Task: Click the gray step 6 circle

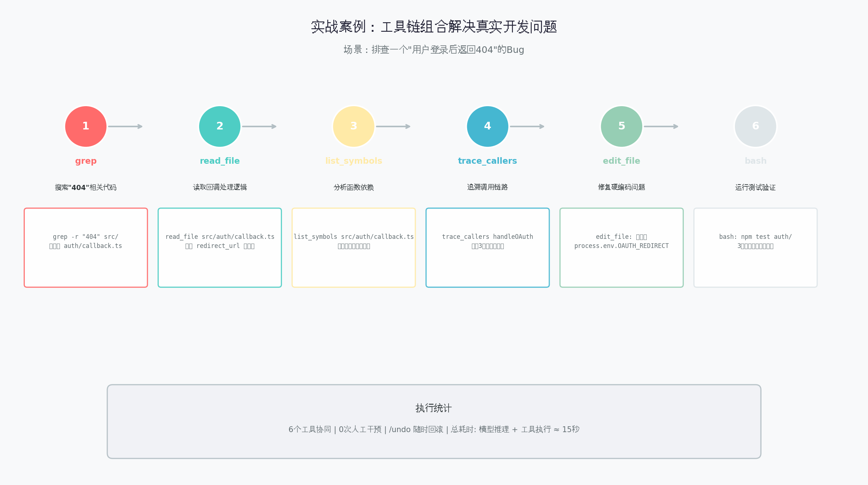Action: click(755, 127)
